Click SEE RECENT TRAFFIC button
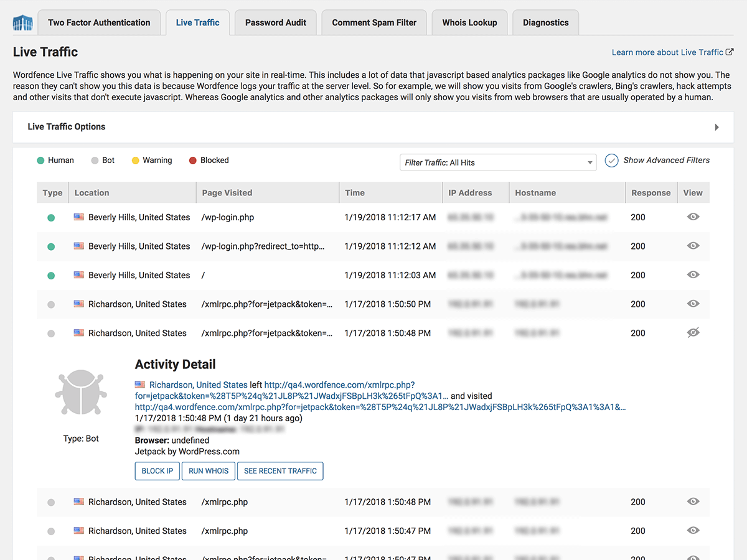 [x=280, y=471]
